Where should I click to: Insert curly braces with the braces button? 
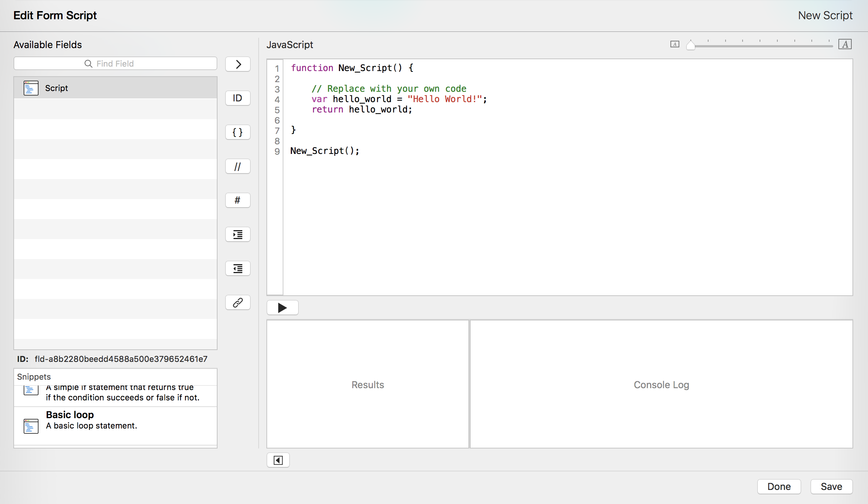238,132
